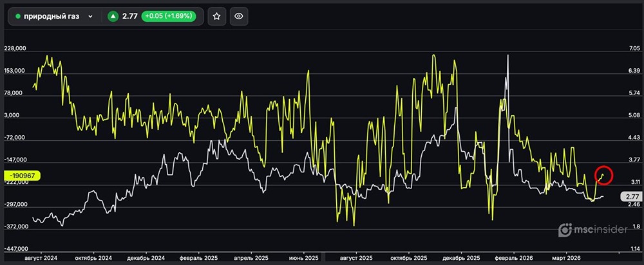Click the tall white price spike peak
This screenshot has width=644, height=265.
(x=508, y=56)
